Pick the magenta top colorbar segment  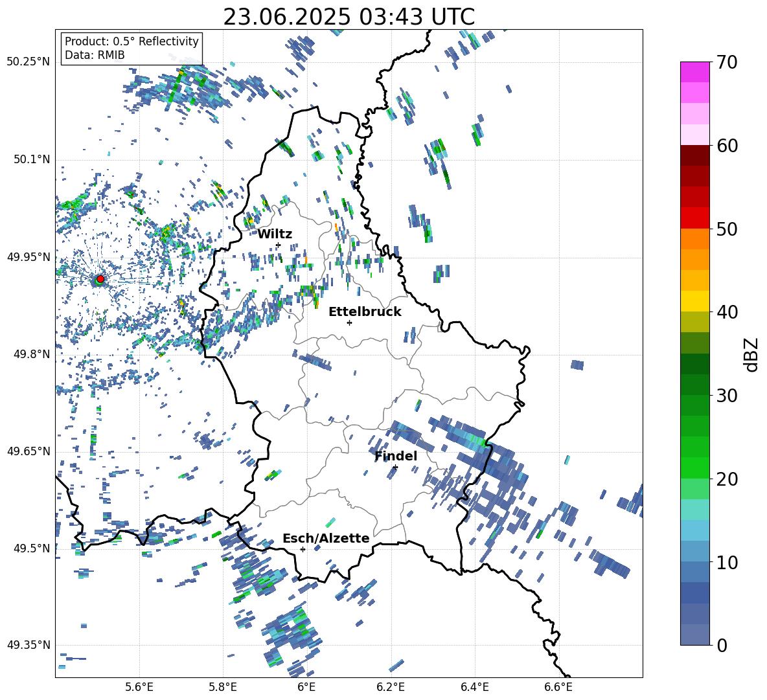tap(694, 72)
